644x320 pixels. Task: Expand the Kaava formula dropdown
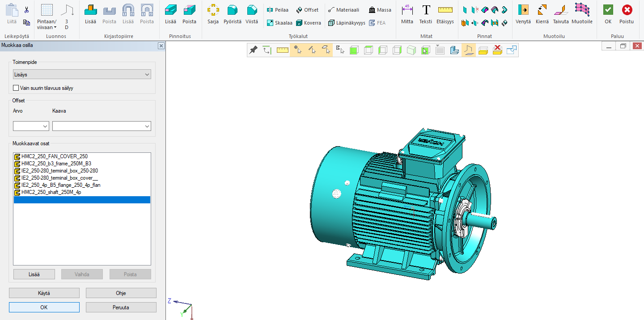pos(102,126)
